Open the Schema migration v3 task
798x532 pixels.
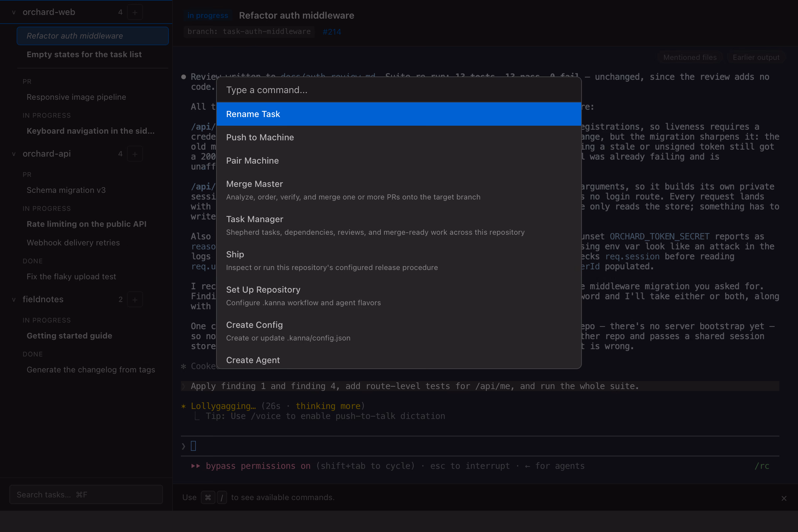pos(93,190)
